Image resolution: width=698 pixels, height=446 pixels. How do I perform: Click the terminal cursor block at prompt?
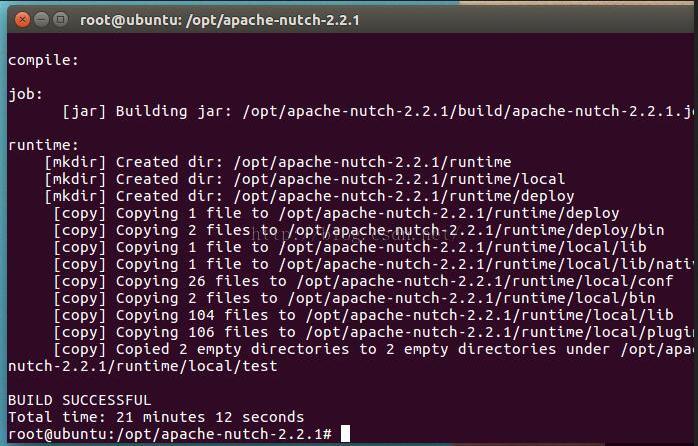(x=345, y=434)
